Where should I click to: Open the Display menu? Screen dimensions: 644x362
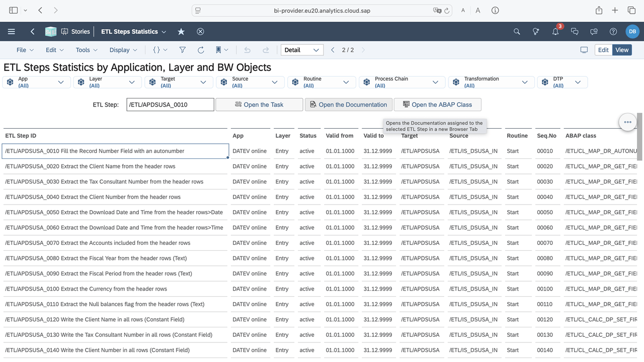(123, 50)
